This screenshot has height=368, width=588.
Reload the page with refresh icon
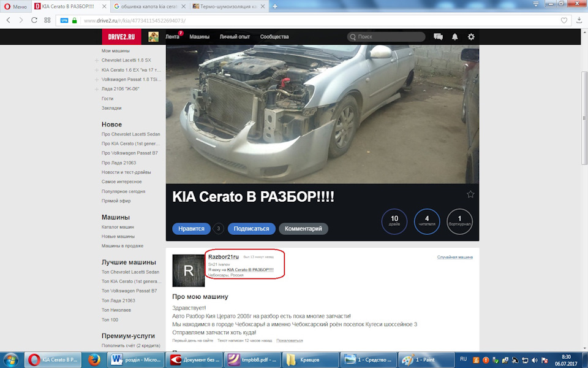(x=34, y=20)
